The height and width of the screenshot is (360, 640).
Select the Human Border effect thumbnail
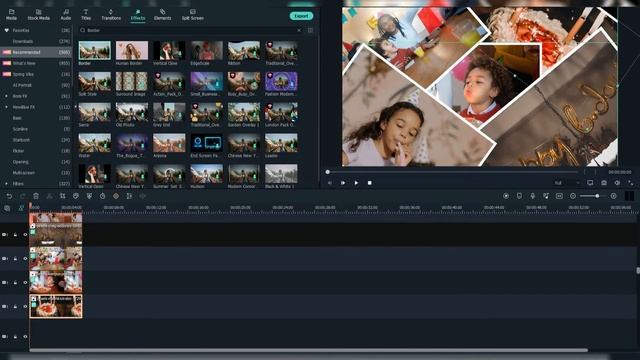132,51
